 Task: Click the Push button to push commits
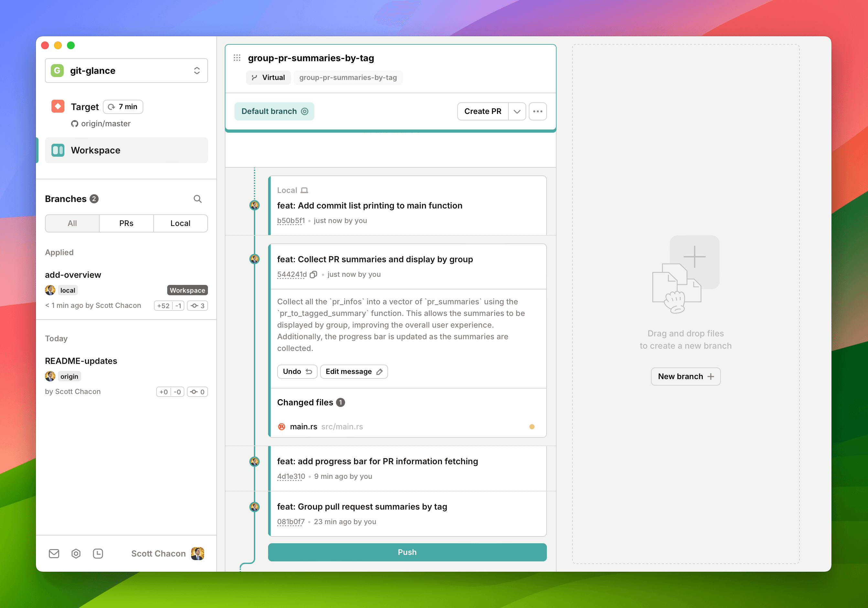407,552
